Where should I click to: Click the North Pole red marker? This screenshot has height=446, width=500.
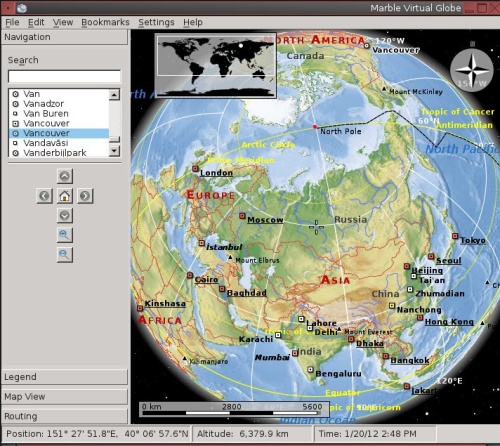pyautogui.click(x=315, y=127)
